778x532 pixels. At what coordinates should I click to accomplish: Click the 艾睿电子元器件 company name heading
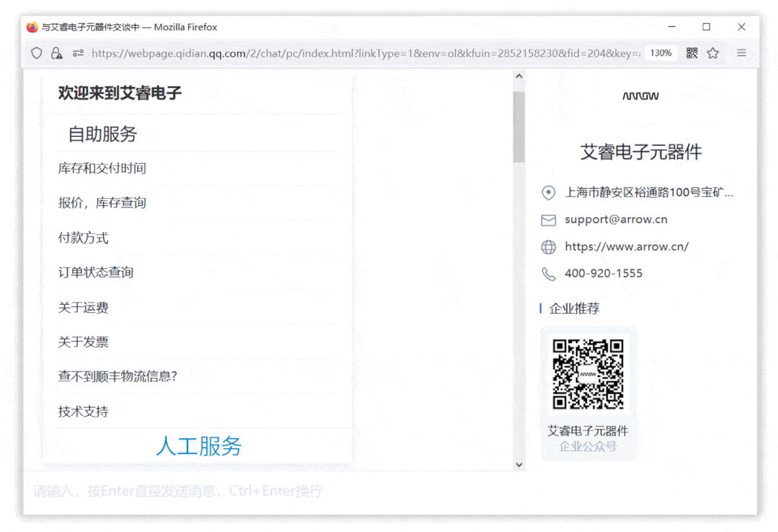(x=641, y=152)
